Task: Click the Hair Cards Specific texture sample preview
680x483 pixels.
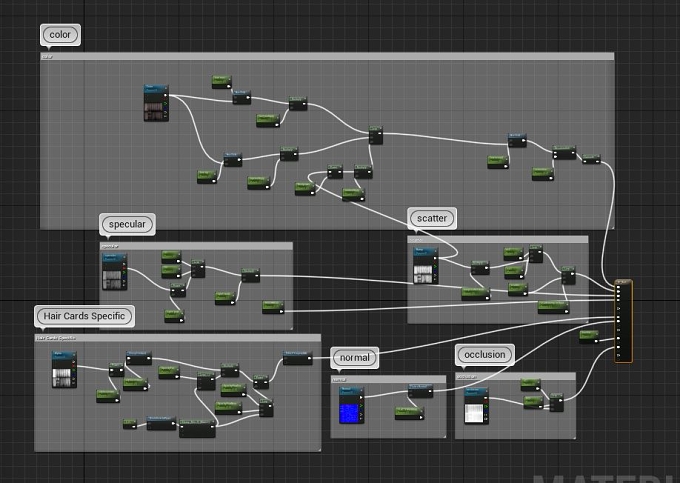Action: pos(63,378)
